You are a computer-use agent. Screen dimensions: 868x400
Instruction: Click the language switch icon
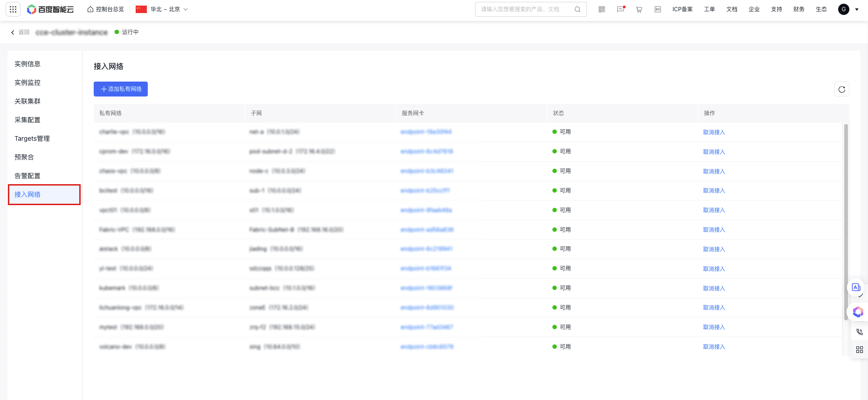(x=658, y=9)
